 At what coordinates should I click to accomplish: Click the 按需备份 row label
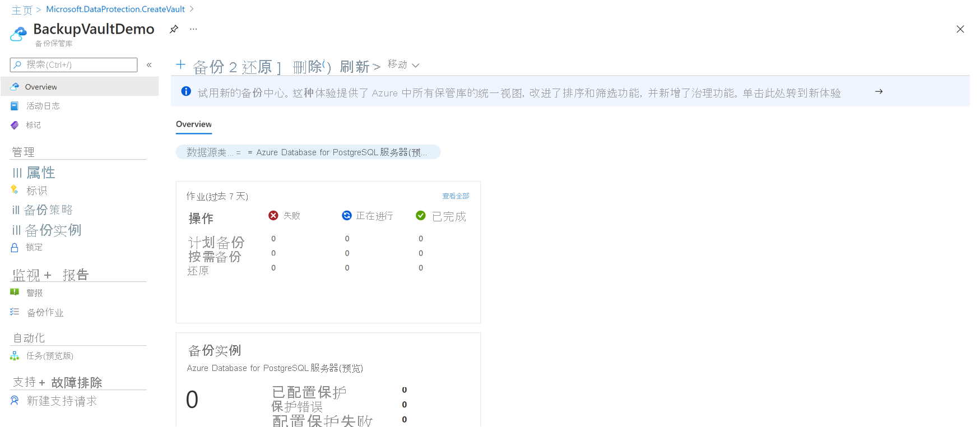coord(215,257)
